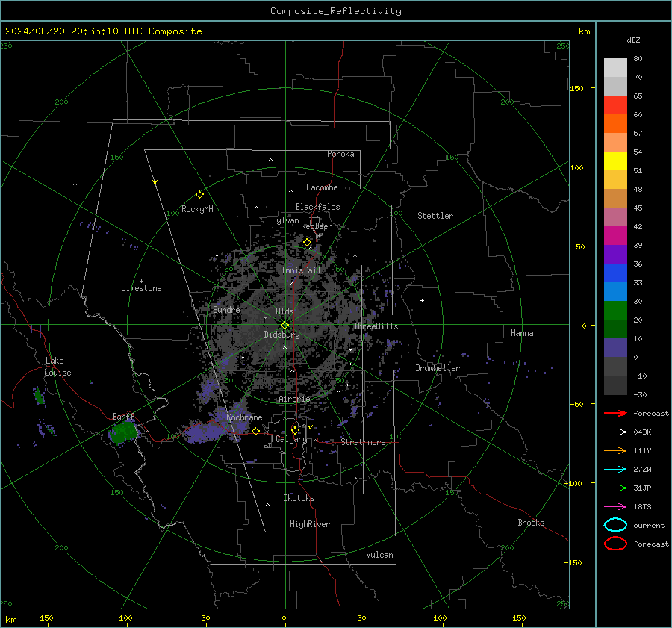Click the dBZ legend heading

pos(633,40)
